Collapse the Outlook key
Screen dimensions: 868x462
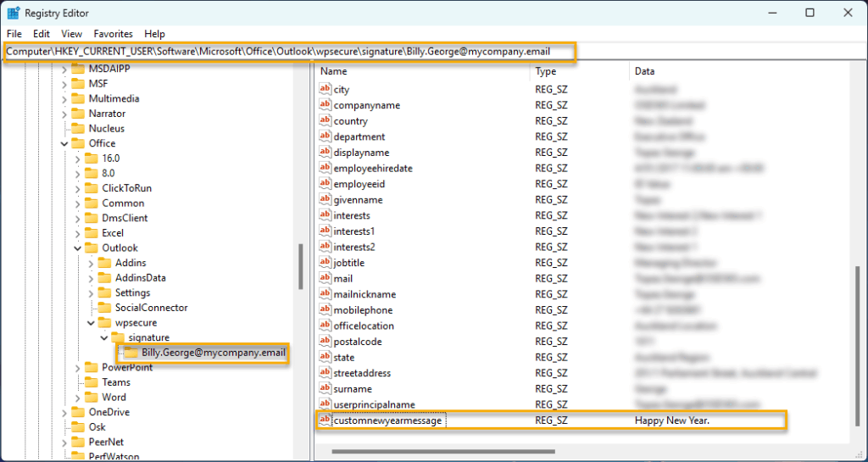(x=77, y=248)
